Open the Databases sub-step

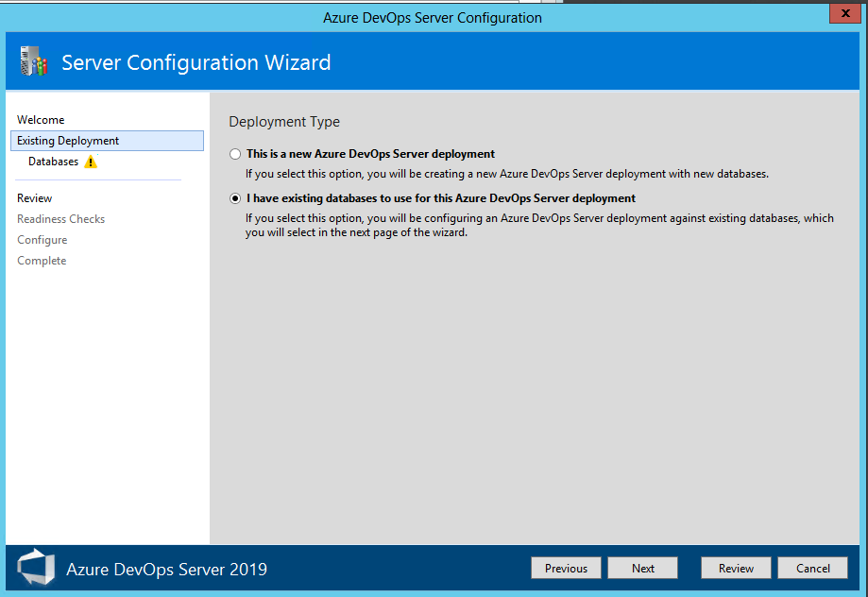(56, 161)
